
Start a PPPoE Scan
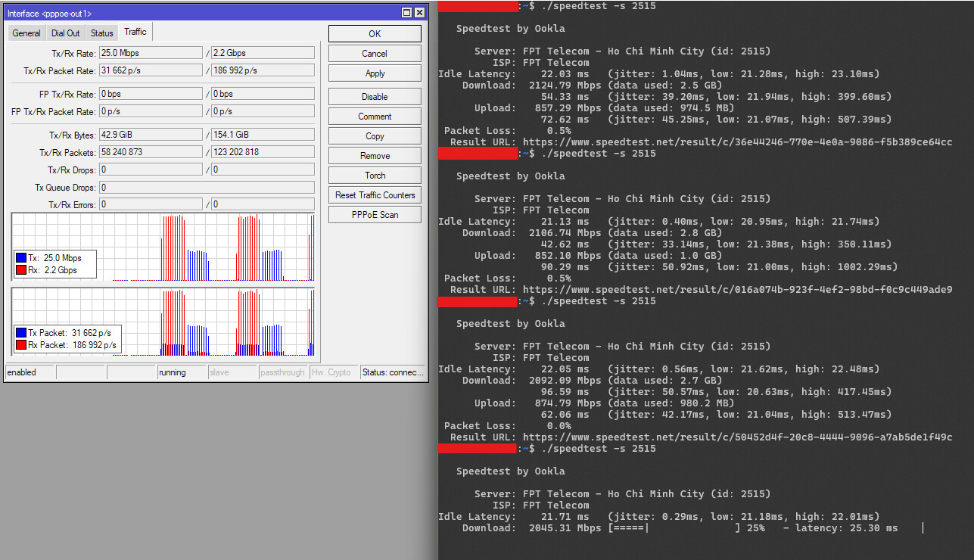(x=375, y=215)
